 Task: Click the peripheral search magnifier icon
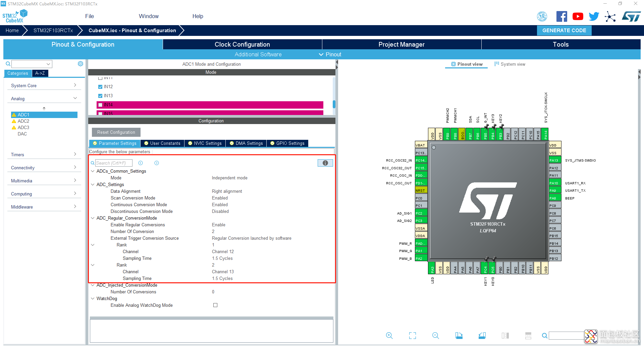[x=8, y=64]
